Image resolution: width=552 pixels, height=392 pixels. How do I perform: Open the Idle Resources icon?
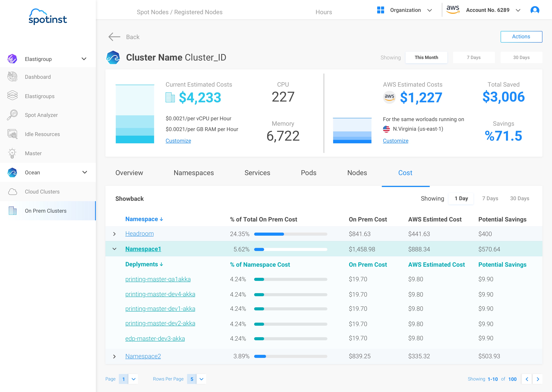[12, 134]
